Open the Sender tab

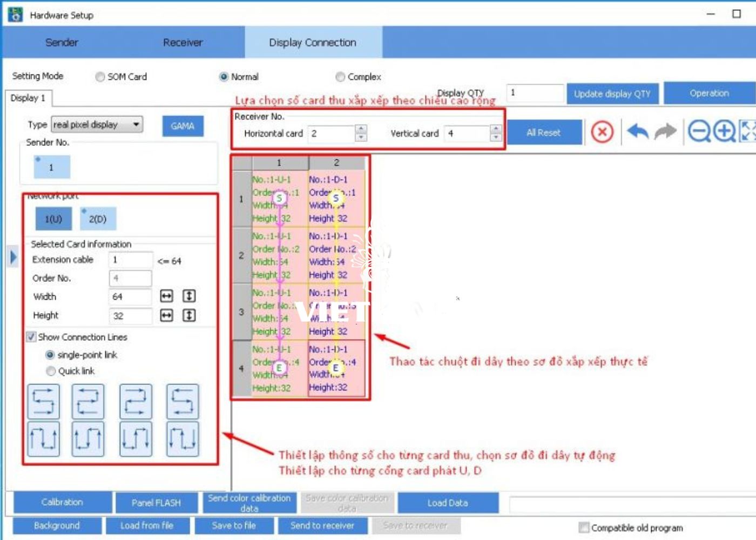(62, 42)
